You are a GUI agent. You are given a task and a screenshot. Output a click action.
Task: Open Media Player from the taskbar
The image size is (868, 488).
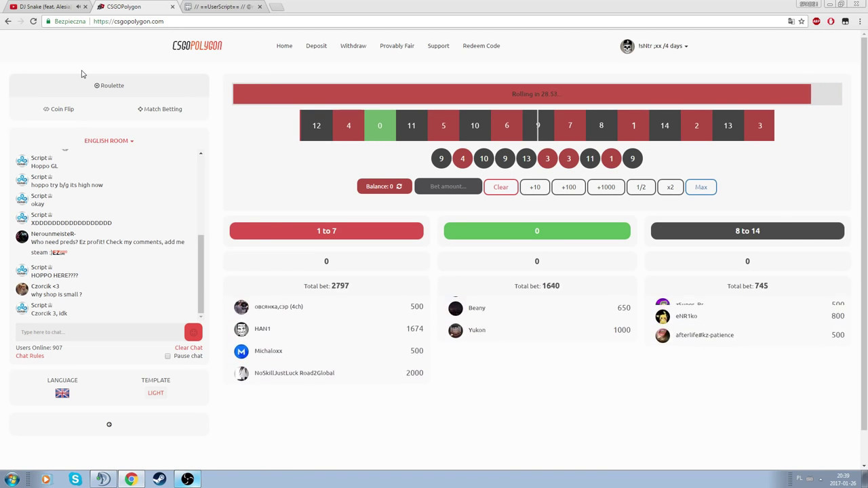coord(46,479)
